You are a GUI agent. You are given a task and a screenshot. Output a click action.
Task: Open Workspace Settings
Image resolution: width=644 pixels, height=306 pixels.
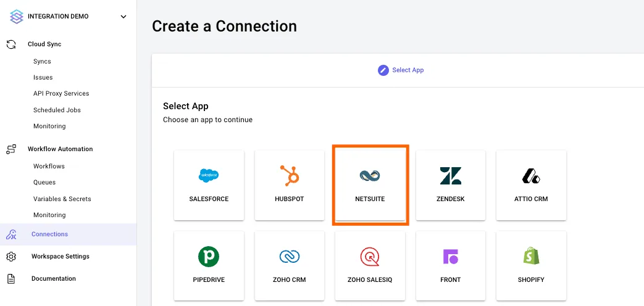click(x=61, y=257)
